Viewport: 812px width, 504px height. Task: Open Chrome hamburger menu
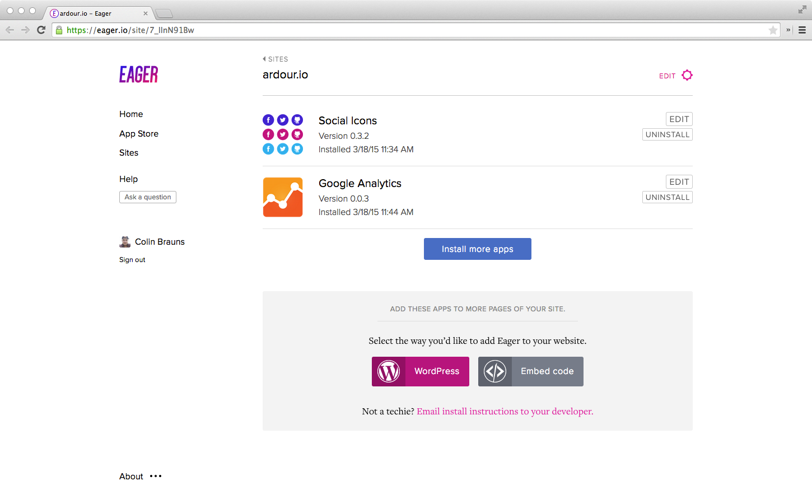(x=802, y=30)
